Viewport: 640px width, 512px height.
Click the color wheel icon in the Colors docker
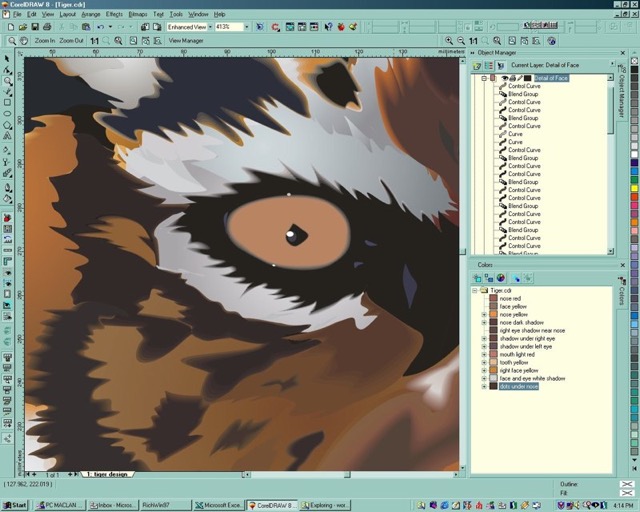pyautogui.click(x=501, y=278)
